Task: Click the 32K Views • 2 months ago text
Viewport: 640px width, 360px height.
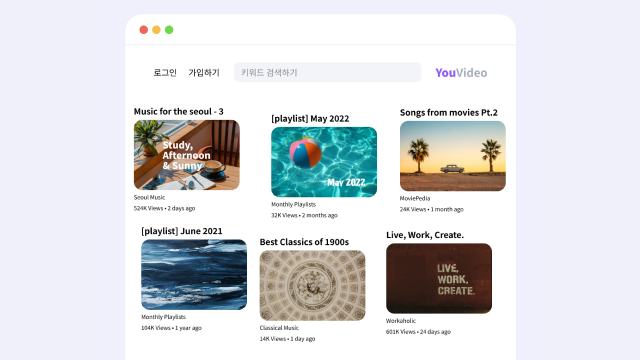Action: tap(304, 216)
